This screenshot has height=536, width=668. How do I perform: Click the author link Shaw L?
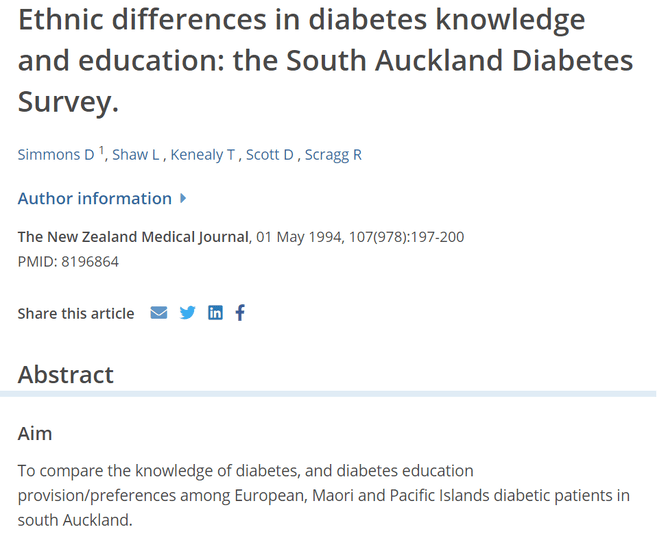pyautogui.click(x=136, y=154)
